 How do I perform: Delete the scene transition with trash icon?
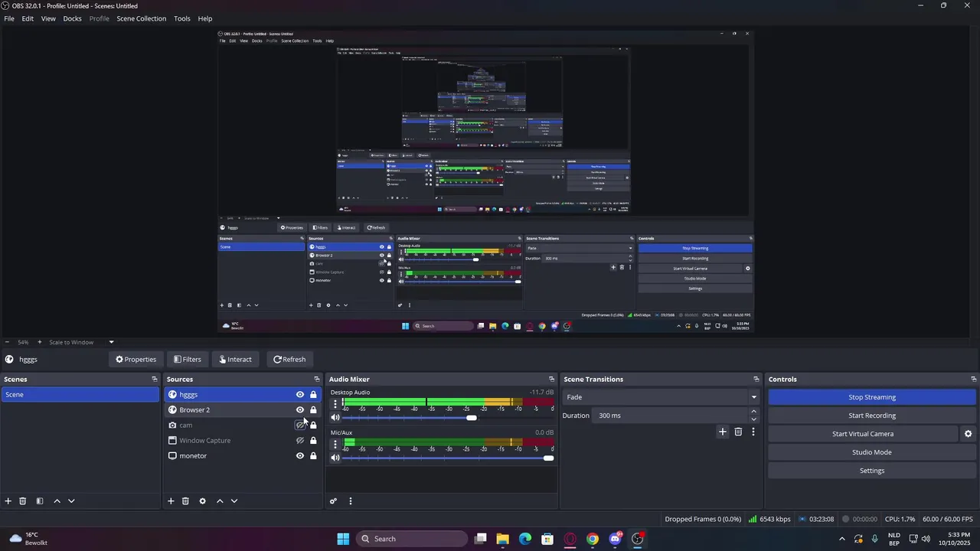738,432
